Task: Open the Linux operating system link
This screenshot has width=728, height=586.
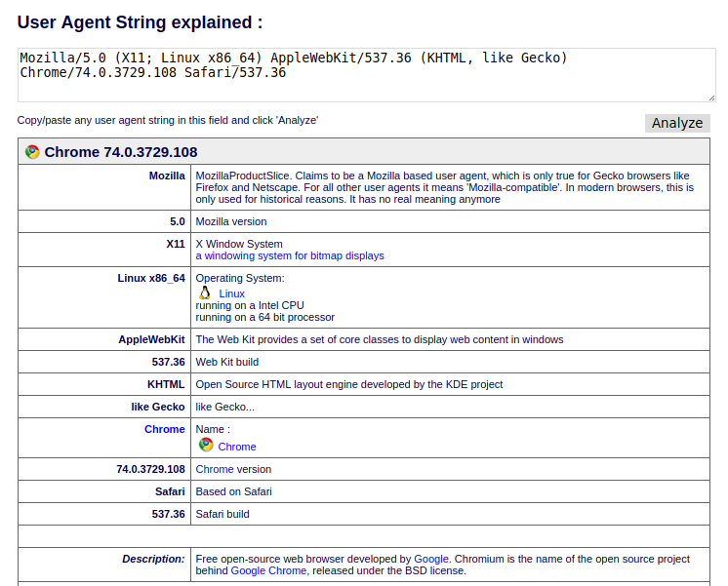Action: click(231, 293)
